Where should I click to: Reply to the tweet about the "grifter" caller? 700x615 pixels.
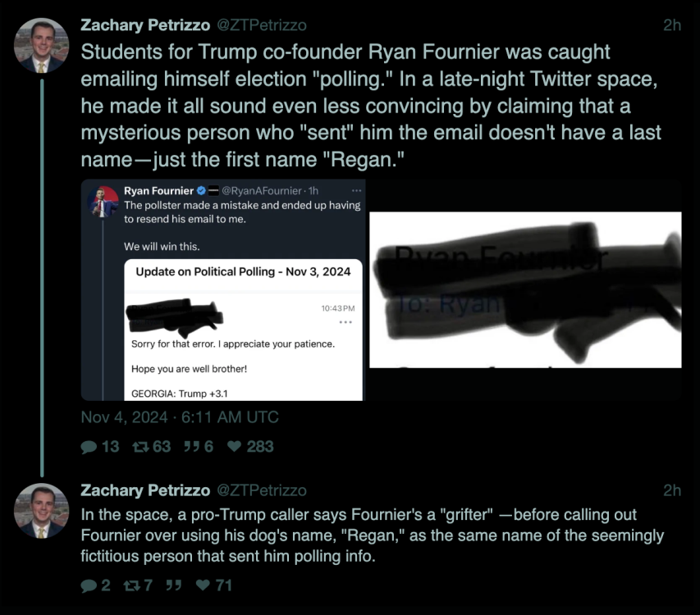[88, 585]
